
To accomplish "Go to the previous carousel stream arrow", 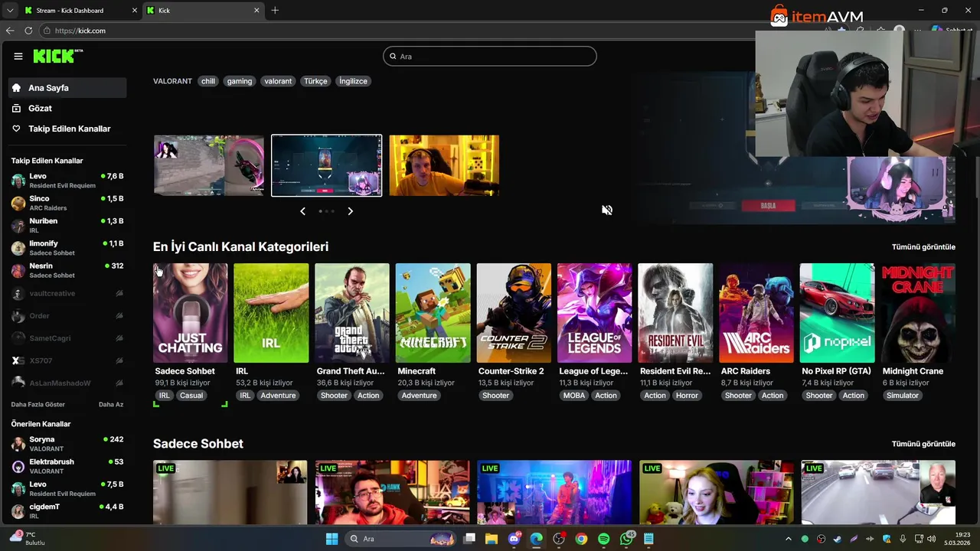I will point(302,211).
